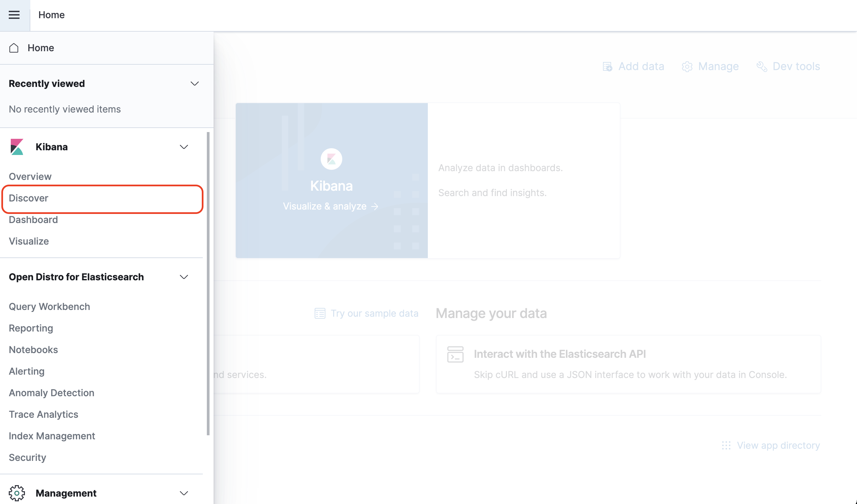Click the hamburger menu icon
This screenshot has height=504, width=857.
(x=14, y=15)
